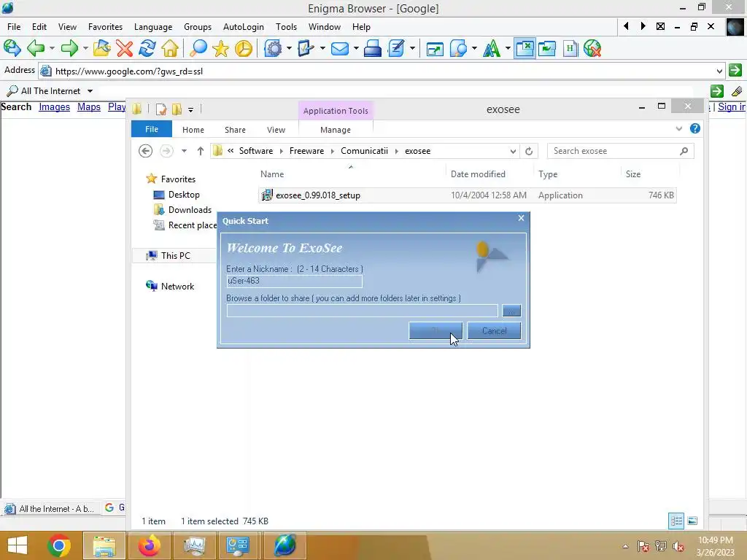Viewport: 747px width, 560px height.
Task: Click the Edit page pencil icon
Action: [x=396, y=48]
